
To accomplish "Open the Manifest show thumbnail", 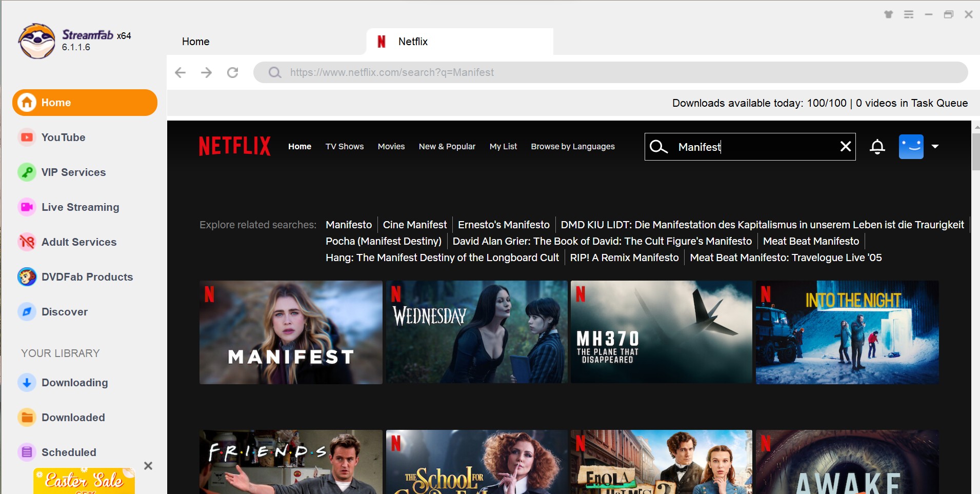I will (x=291, y=332).
